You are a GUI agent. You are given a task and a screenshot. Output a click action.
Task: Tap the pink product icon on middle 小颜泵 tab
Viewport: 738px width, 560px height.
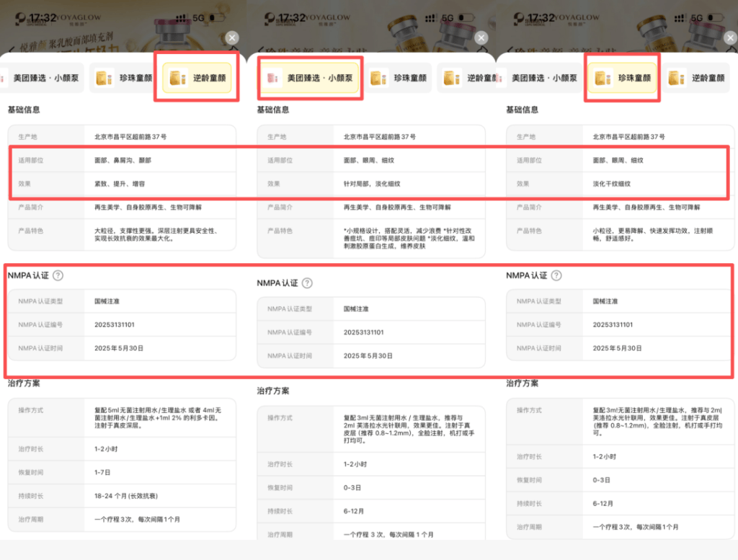pyautogui.click(x=273, y=78)
